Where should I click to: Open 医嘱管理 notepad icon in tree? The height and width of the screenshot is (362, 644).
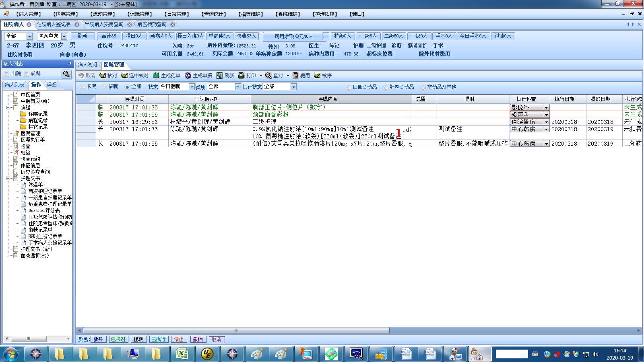16,133
